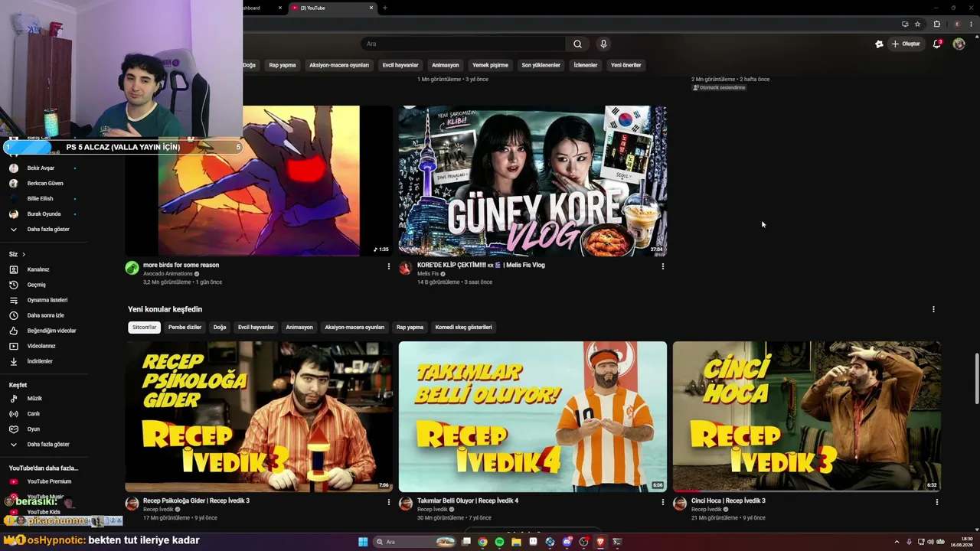Open the video title 'more birds for some reason'
This screenshot has width=980, height=551.
coord(181,265)
